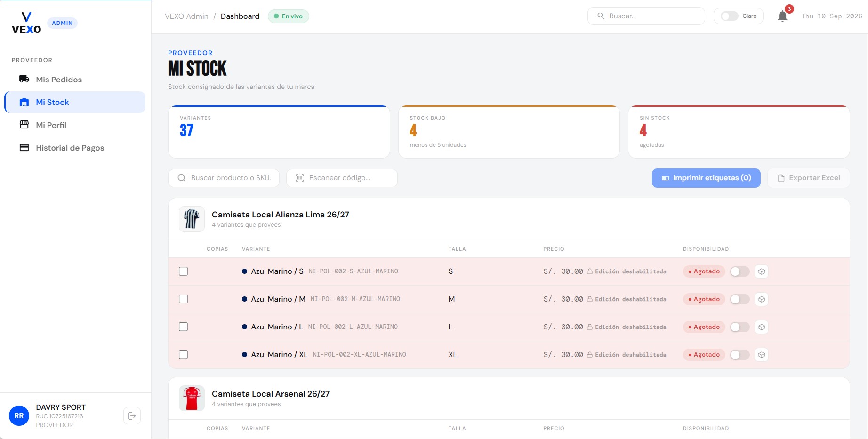Click the Dashboard breadcrumb
868x439 pixels.
(240, 16)
